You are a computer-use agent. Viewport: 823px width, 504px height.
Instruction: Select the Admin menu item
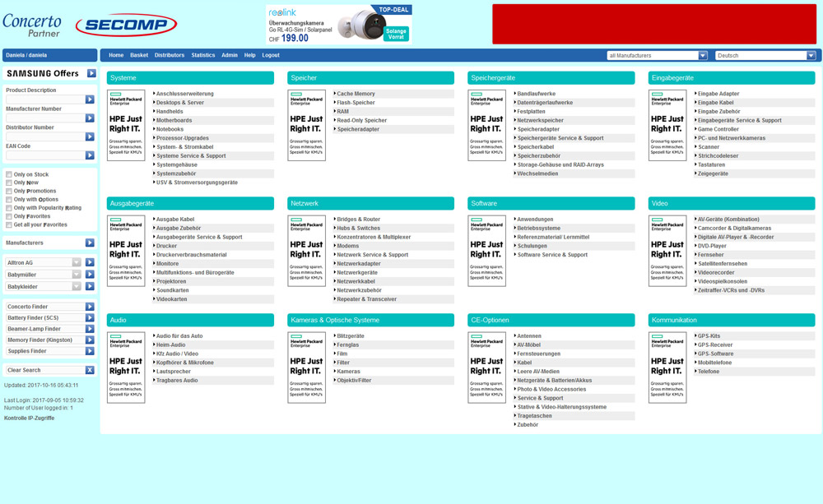230,55
